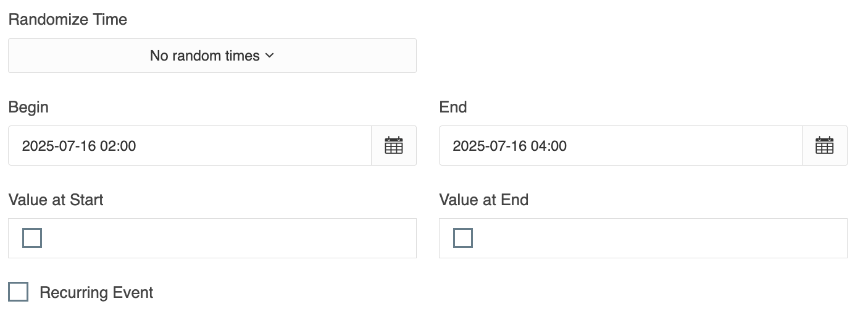
Task: Click the Recurring Event label text
Action: [96, 292]
